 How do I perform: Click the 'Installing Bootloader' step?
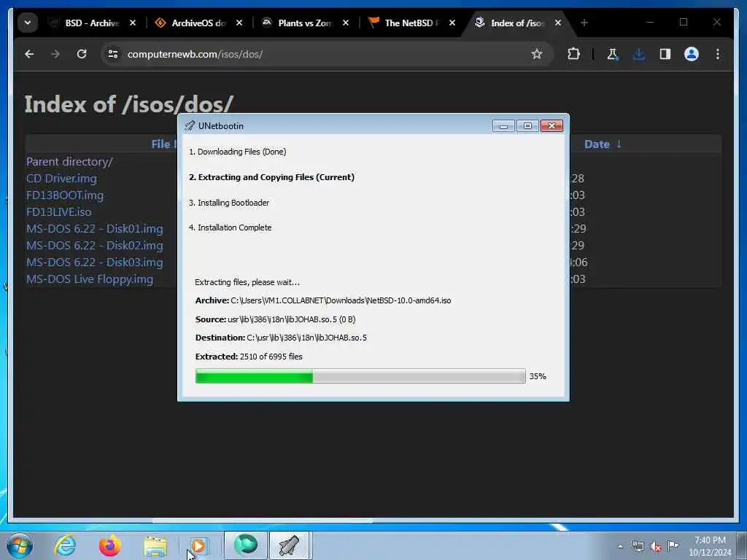(x=229, y=203)
